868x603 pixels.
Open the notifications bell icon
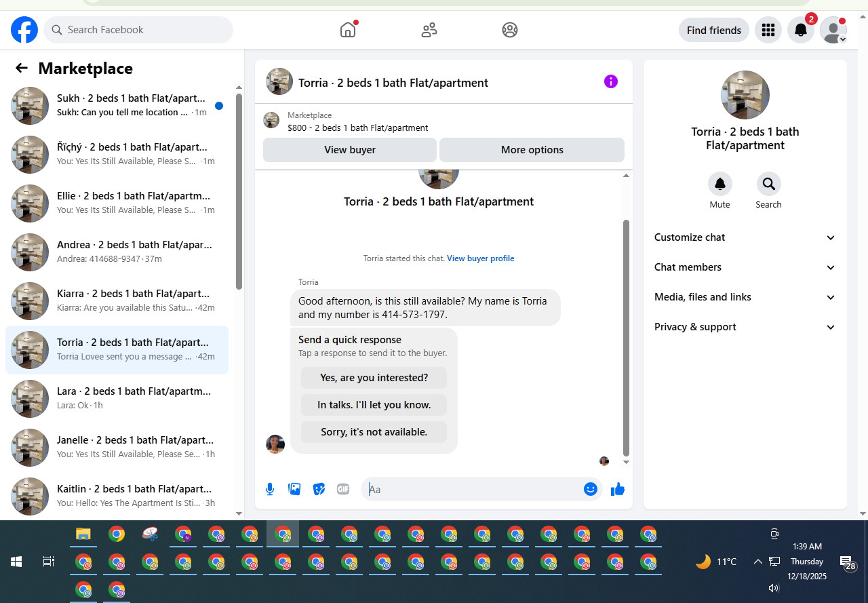801,30
